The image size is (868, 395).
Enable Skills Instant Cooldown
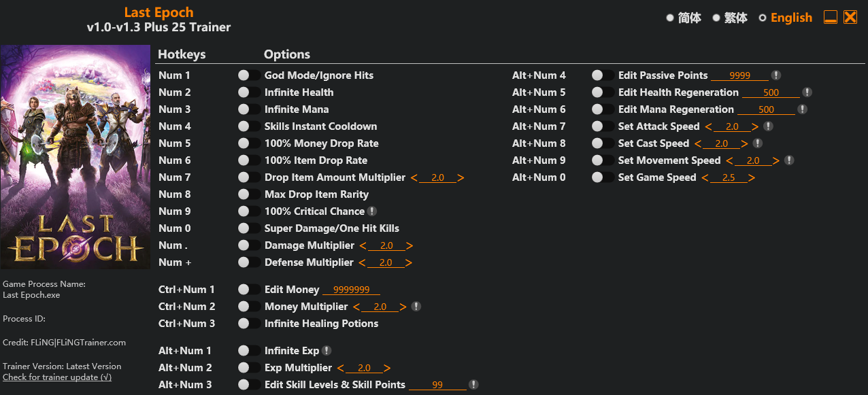pyautogui.click(x=249, y=126)
